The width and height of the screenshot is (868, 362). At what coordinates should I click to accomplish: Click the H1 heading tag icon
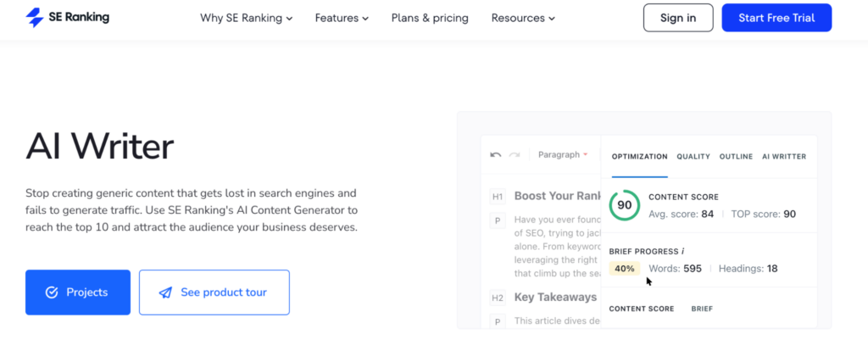point(498,197)
